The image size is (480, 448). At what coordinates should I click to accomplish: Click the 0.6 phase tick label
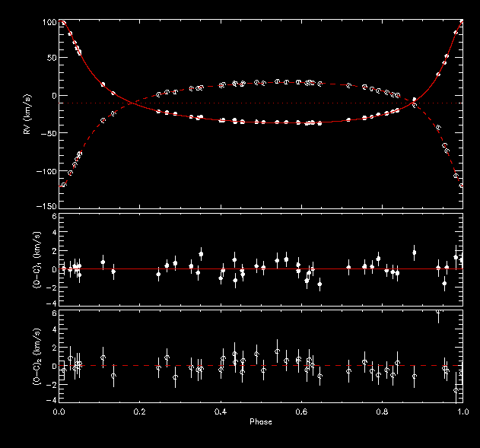(x=301, y=411)
